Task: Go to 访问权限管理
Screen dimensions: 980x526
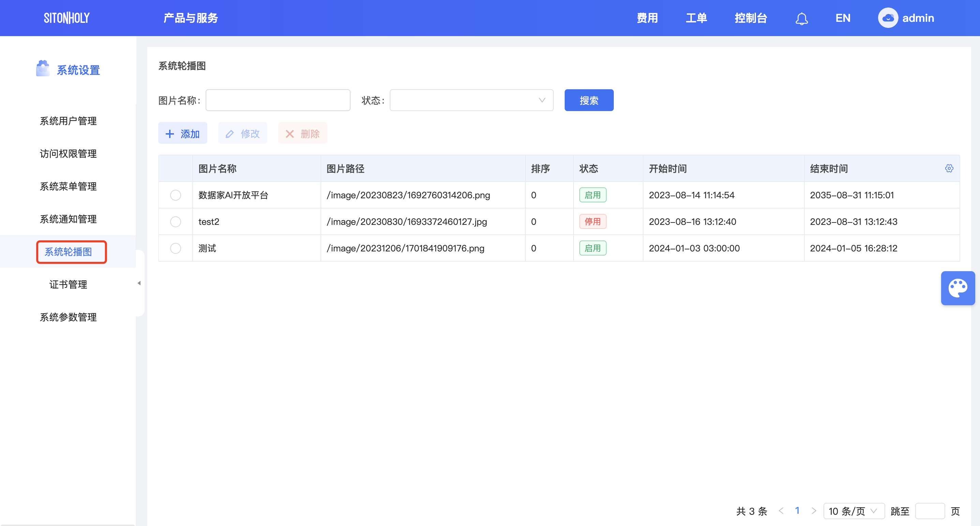Action: (x=68, y=154)
